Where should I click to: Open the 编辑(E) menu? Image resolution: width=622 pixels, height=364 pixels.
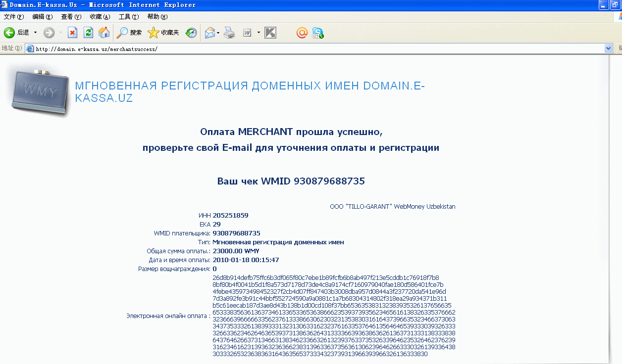point(43,17)
